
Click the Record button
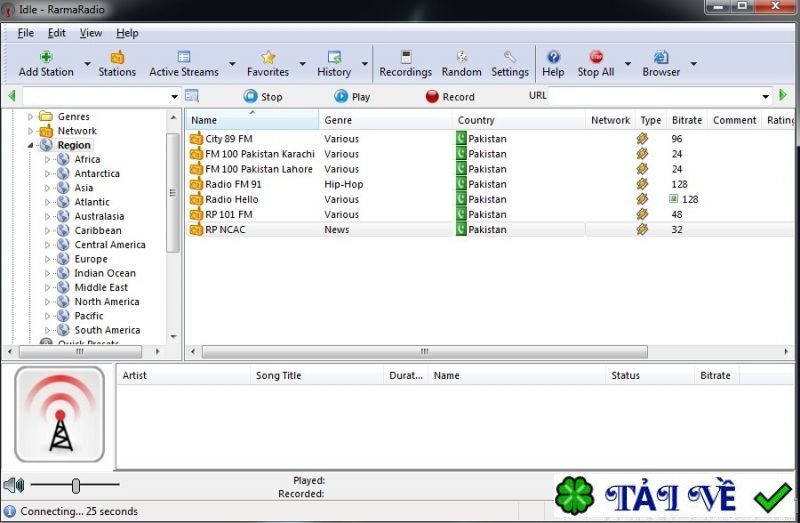tap(450, 96)
